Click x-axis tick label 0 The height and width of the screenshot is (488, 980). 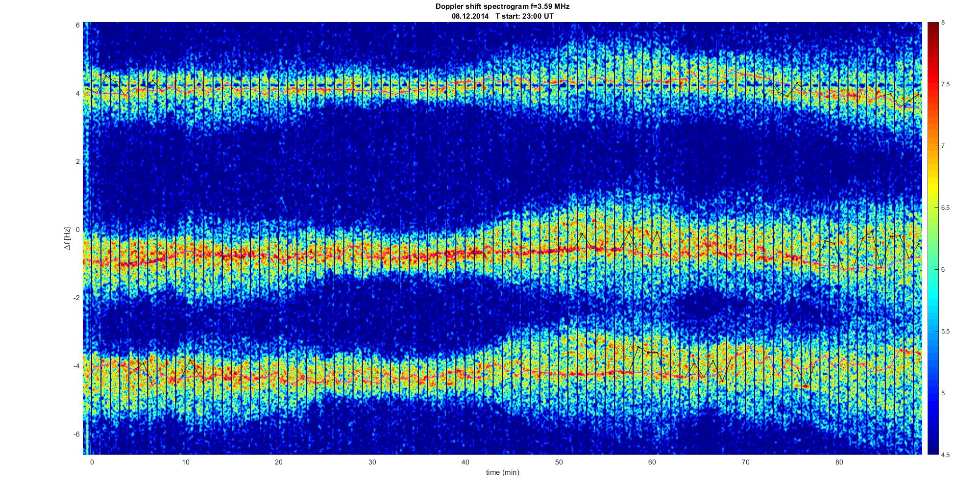pyautogui.click(x=92, y=462)
